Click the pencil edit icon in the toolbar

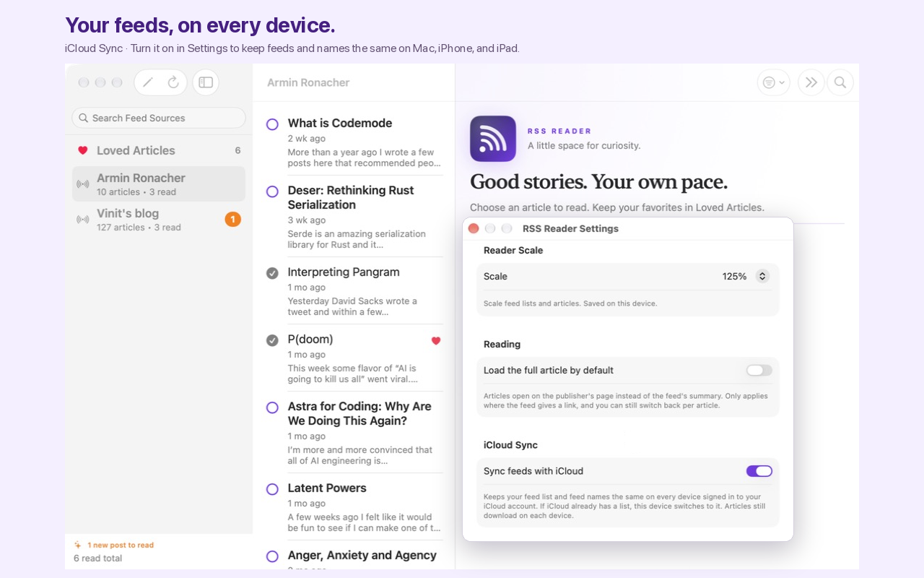(x=148, y=82)
